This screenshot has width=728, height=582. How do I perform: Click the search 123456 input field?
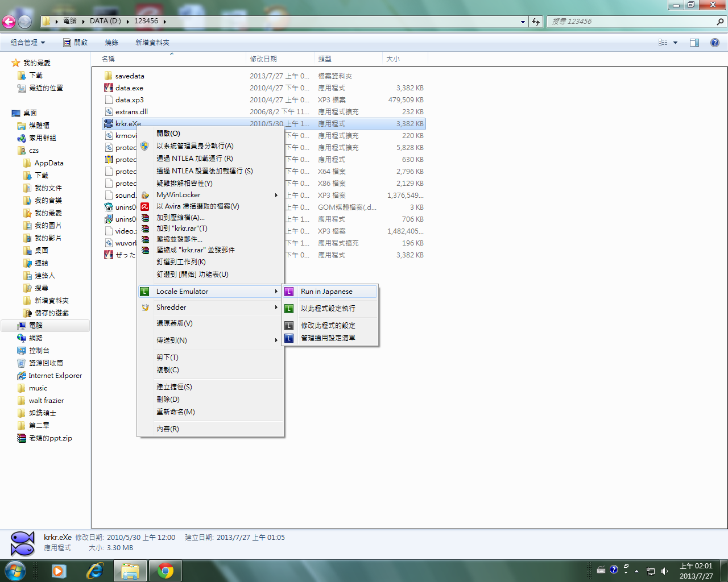(631, 22)
